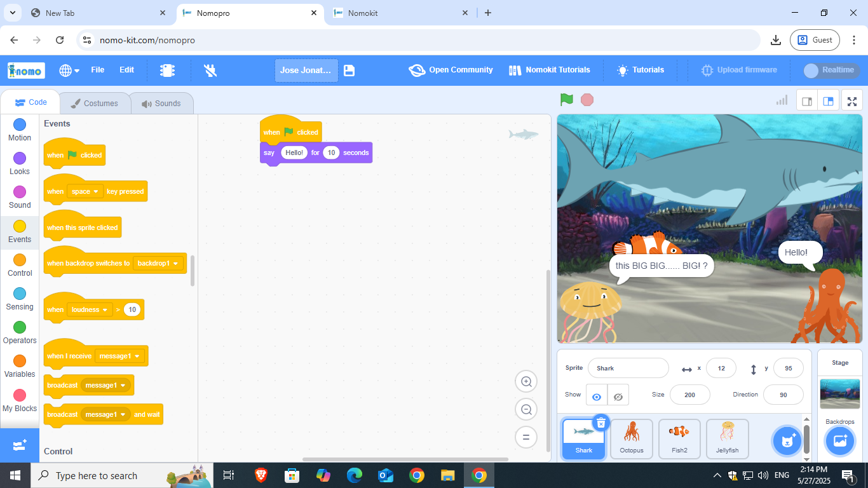Click the Sprite name field Shark

click(628, 368)
